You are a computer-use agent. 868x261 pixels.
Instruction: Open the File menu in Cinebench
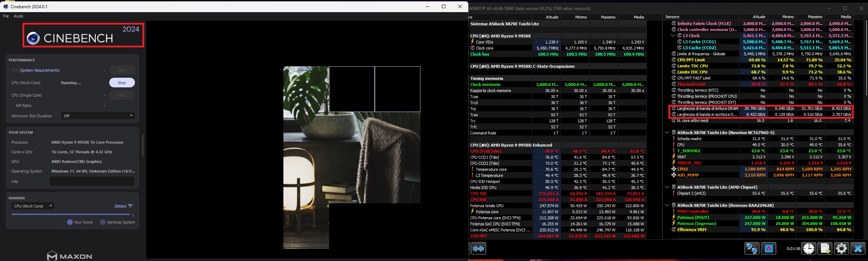[x=6, y=16]
